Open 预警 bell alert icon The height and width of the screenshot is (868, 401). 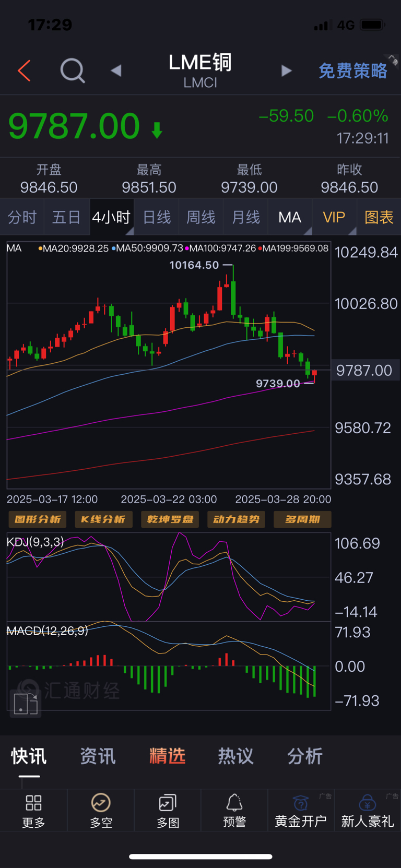(234, 803)
